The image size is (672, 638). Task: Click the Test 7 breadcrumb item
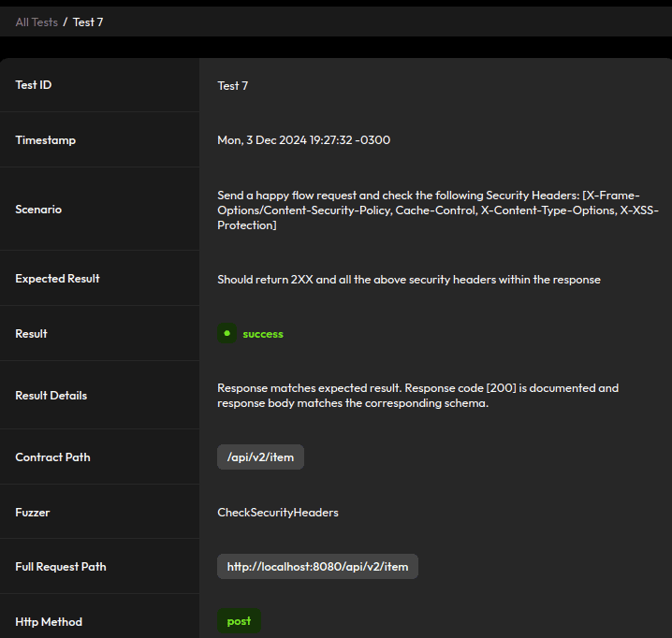tap(88, 22)
